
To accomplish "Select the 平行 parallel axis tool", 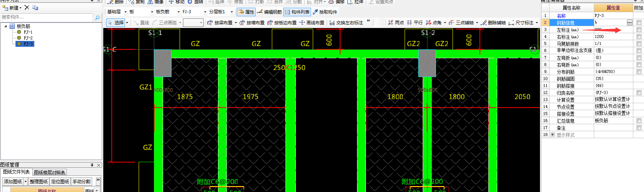I will tap(415, 23).
